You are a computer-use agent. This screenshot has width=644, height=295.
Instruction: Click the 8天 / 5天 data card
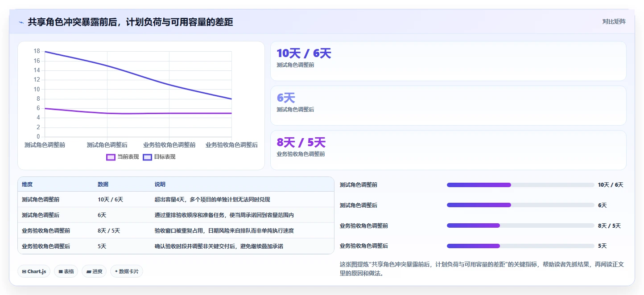448,150
